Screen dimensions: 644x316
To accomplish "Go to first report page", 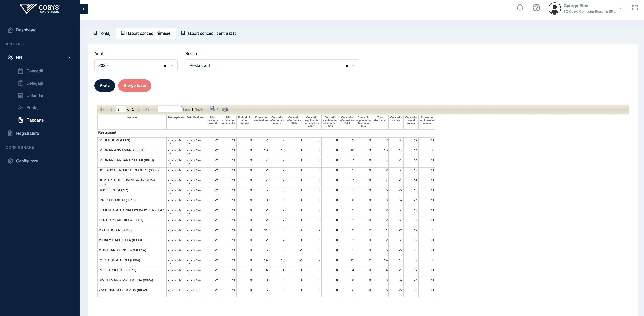I will 102,109.
